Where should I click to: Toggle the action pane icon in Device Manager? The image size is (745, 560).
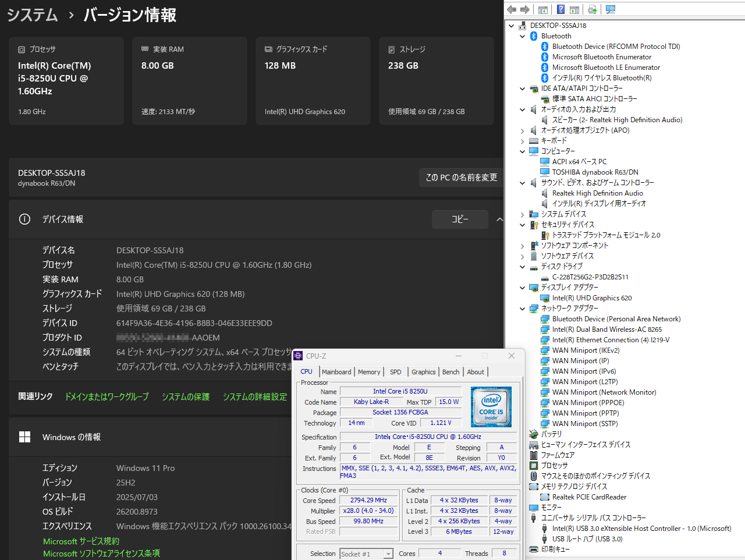click(574, 9)
